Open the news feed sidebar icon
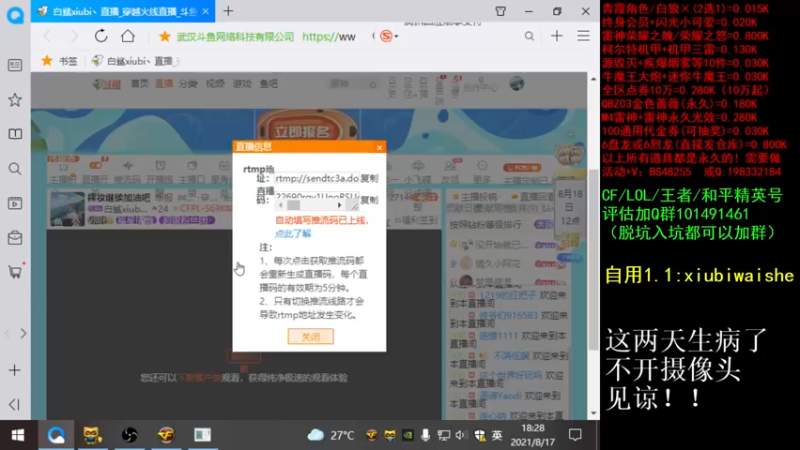Image resolution: width=800 pixels, height=450 pixels. pos(15,65)
